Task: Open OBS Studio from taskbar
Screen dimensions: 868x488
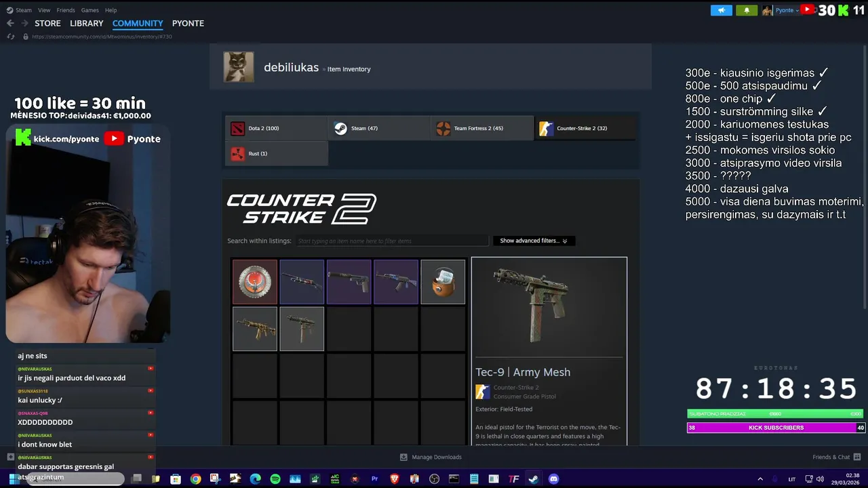Action: pyautogui.click(x=435, y=479)
